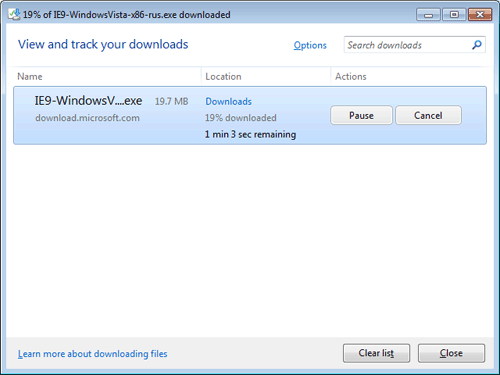Click the download.microsoft.com source text
This screenshot has width=500, height=375.
(x=87, y=118)
